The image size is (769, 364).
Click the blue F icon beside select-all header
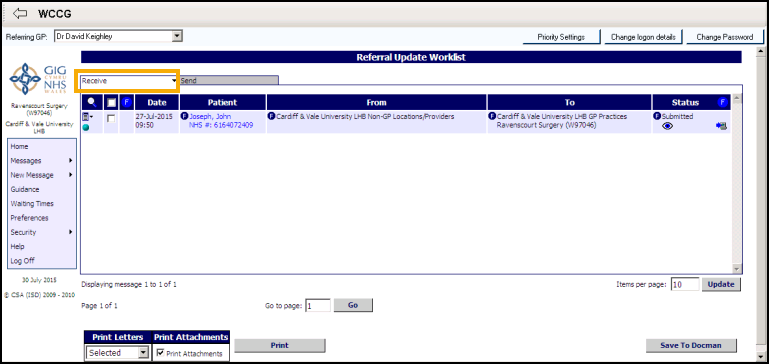pyautogui.click(x=126, y=102)
